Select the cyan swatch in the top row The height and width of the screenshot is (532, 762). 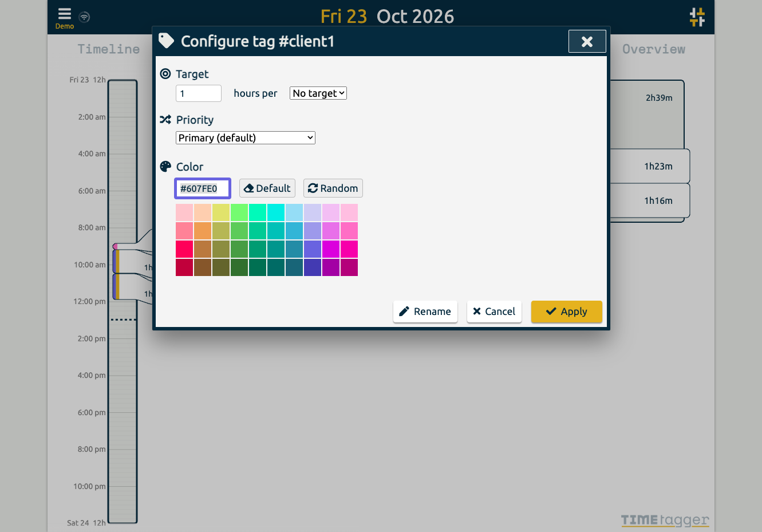(x=276, y=212)
